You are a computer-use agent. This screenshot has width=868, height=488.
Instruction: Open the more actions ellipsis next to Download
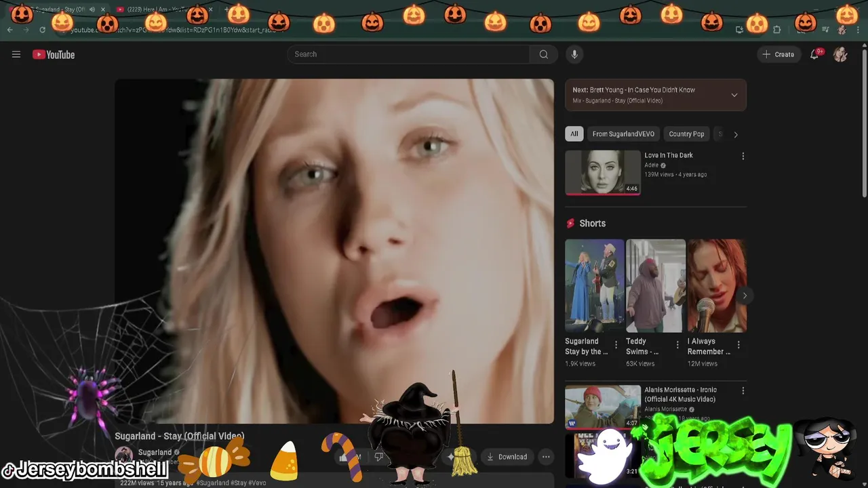click(x=546, y=457)
